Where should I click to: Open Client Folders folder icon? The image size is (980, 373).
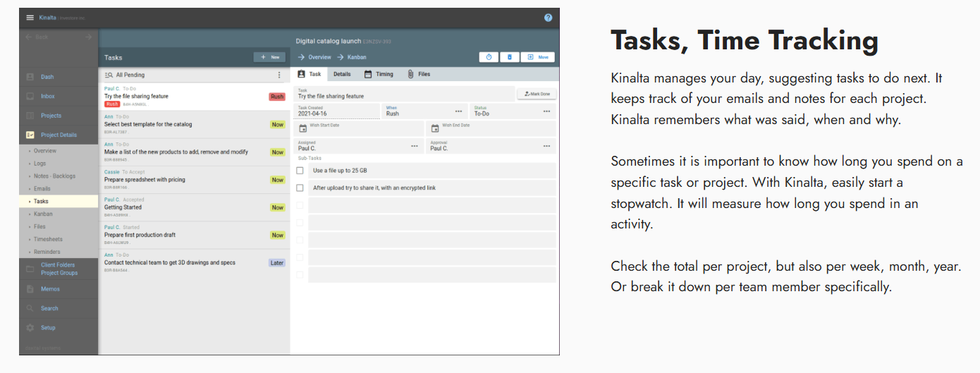tap(30, 269)
